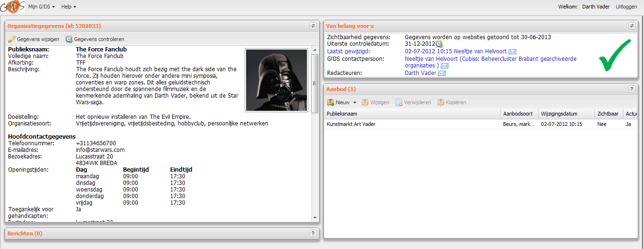
Task: Click the pencil icon for Gegevens wijzigen
Action: (12, 39)
